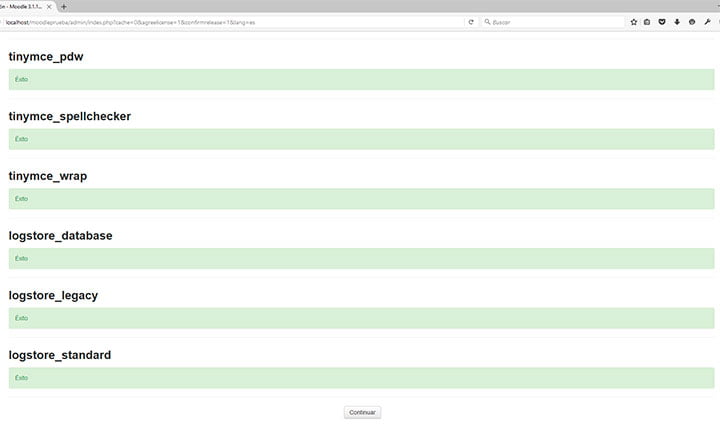Viewport: 720px width, 425px height.
Task: Close the Moodle 3.1.1 tab
Action: [x=50, y=6]
